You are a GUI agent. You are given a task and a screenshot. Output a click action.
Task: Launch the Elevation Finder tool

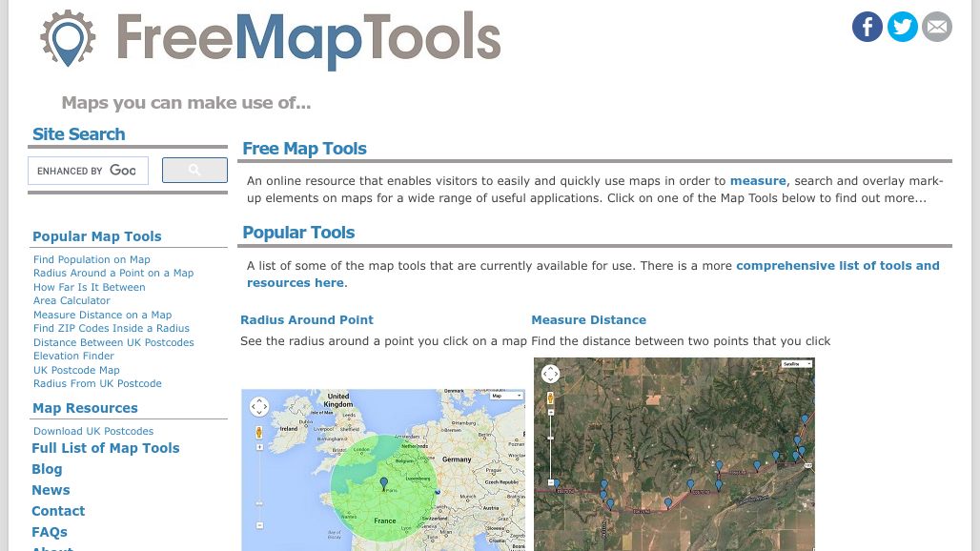[x=73, y=356]
